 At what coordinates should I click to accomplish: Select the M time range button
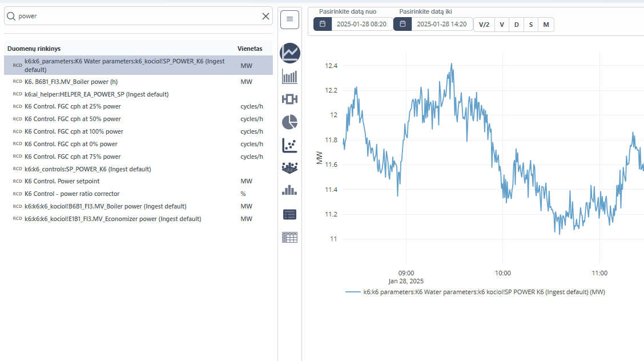pyautogui.click(x=546, y=25)
